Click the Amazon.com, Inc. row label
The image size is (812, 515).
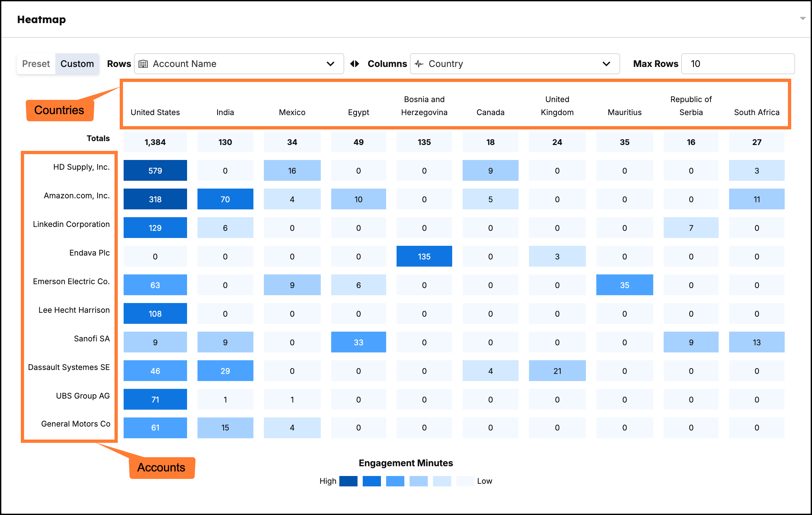tap(77, 196)
